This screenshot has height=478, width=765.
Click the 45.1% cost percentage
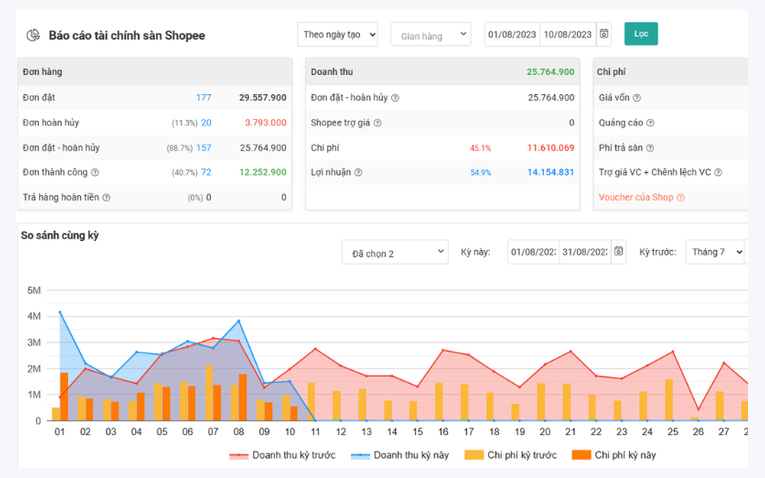tap(481, 148)
